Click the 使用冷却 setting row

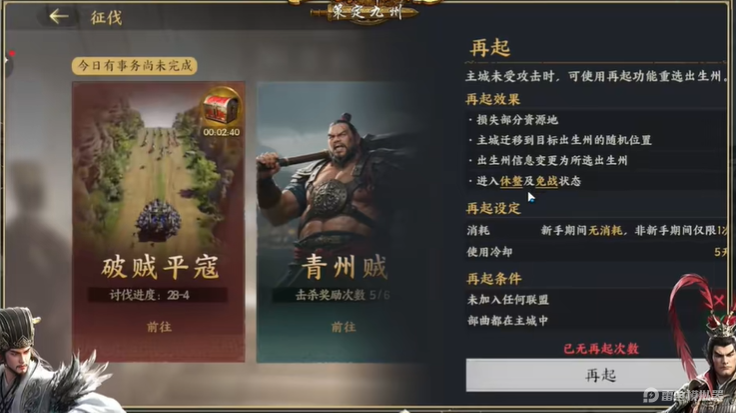coord(596,252)
